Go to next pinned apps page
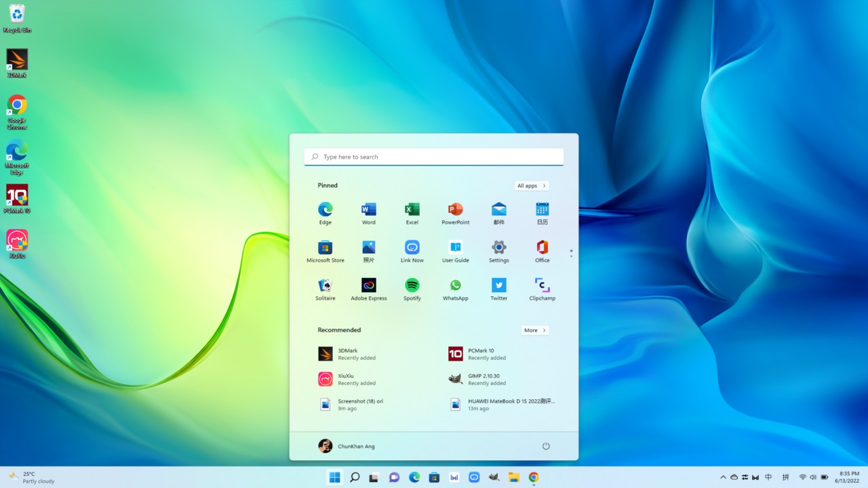868x488 pixels. [571, 256]
